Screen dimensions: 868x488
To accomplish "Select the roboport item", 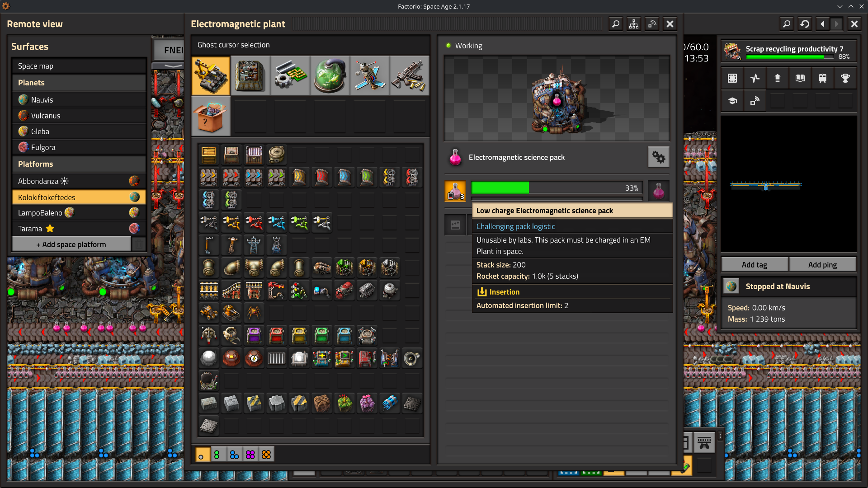I will pos(367,335).
